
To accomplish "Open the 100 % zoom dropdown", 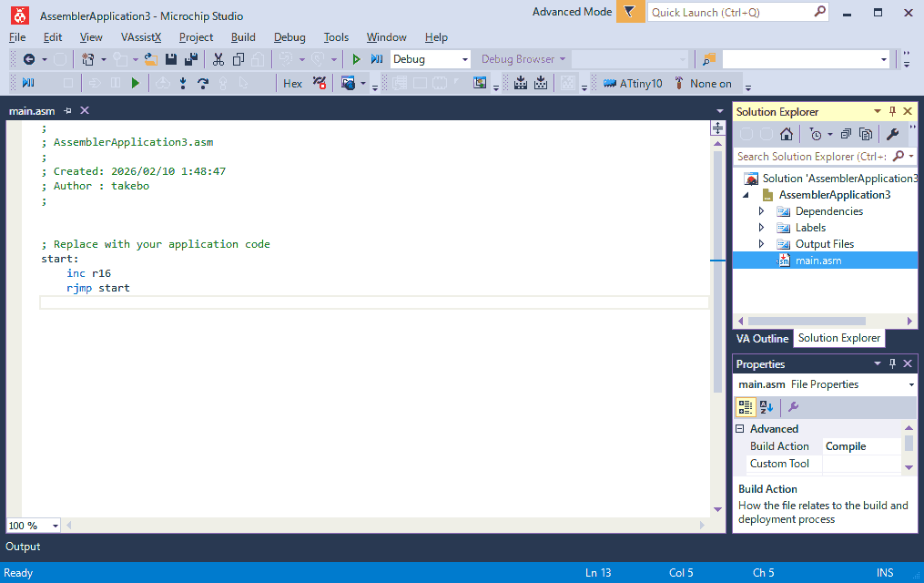I will 56,526.
